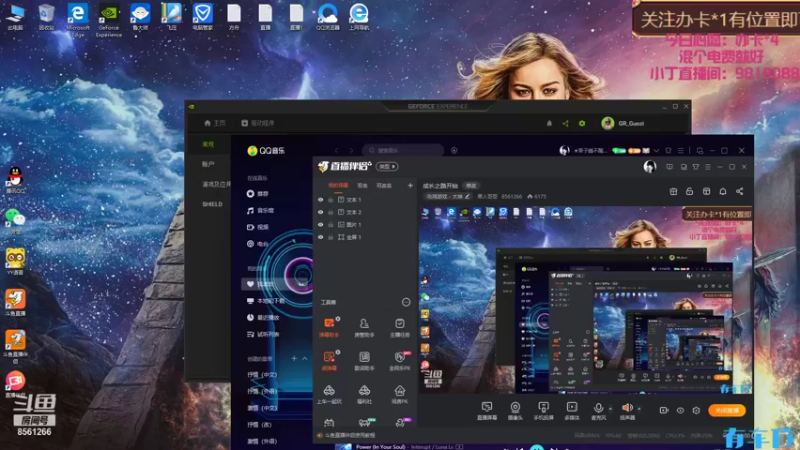The height and width of the screenshot is (450, 800).
Task: Create new QQ音乐 playlist with plus
Action: click(294, 359)
